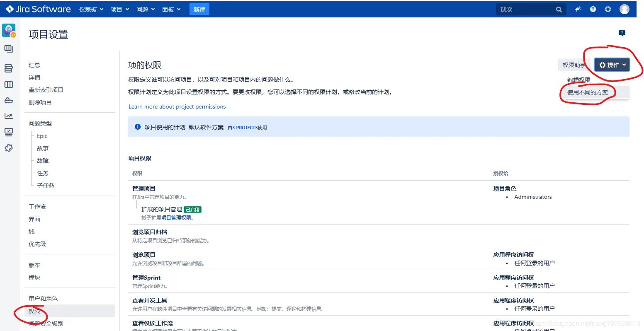Click the feedback megaphone icon
644x331 pixels.
[x=578, y=9]
